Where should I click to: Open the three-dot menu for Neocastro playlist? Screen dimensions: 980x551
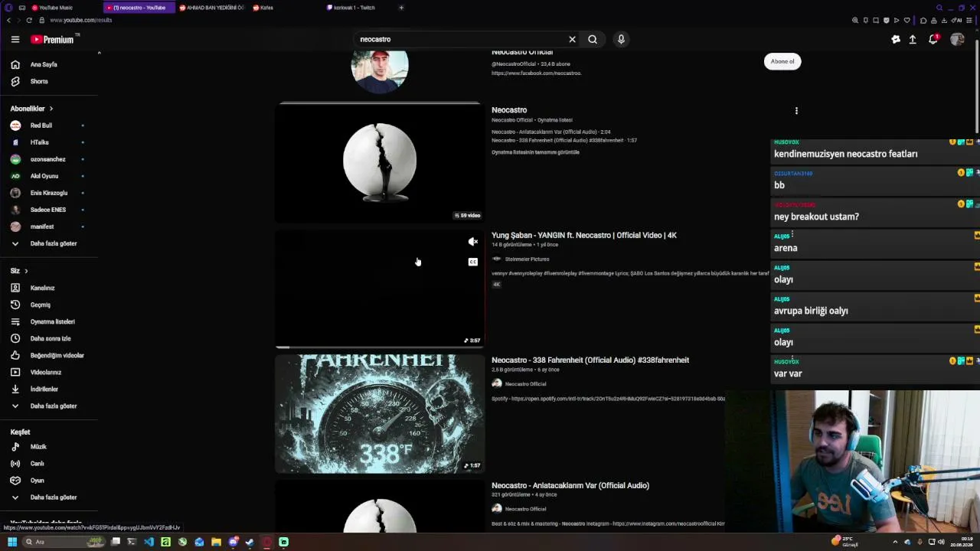(796, 111)
